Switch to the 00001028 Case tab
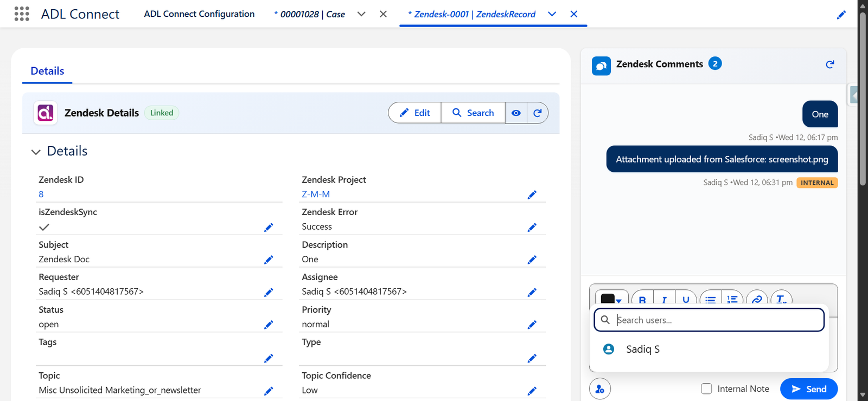This screenshot has height=401, width=868. click(309, 14)
